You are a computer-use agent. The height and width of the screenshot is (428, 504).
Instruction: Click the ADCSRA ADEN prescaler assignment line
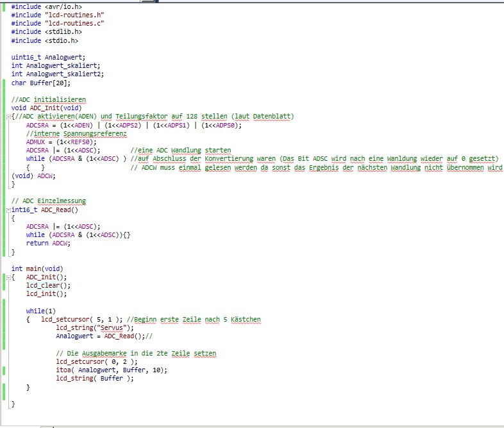click(x=134, y=125)
